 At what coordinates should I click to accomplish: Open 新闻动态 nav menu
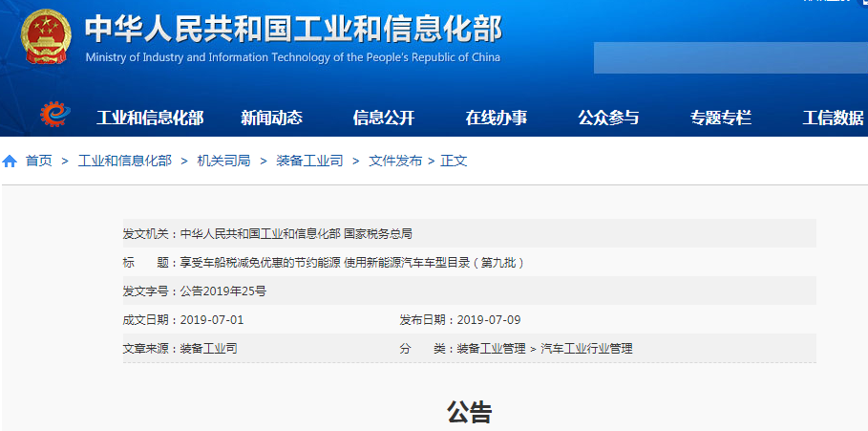(271, 118)
